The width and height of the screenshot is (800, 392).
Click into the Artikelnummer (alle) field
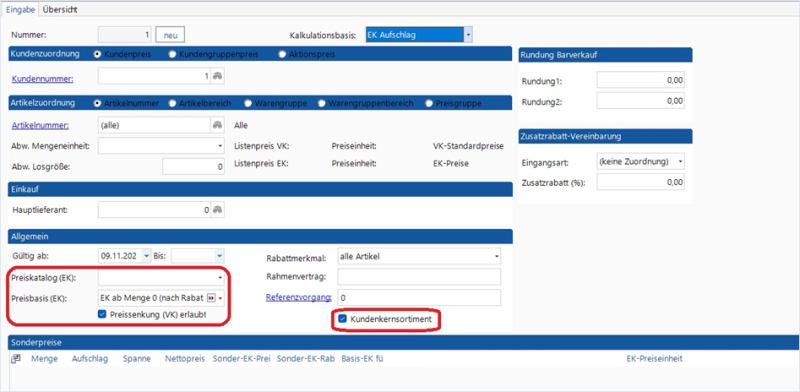[155, 125]
